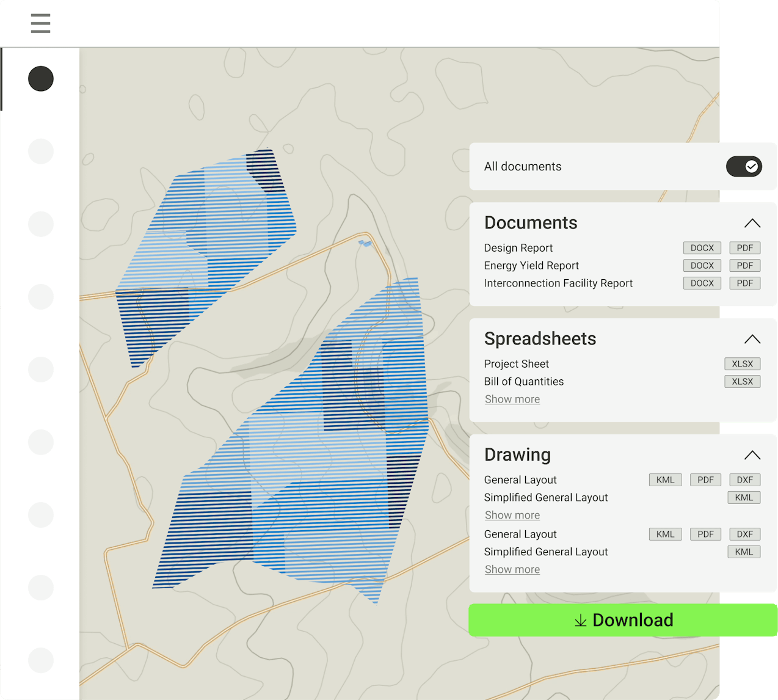Select the dark active sidebar circle
Screen dimensions: 778x700
pyautogui.click(x=41, y=79)
